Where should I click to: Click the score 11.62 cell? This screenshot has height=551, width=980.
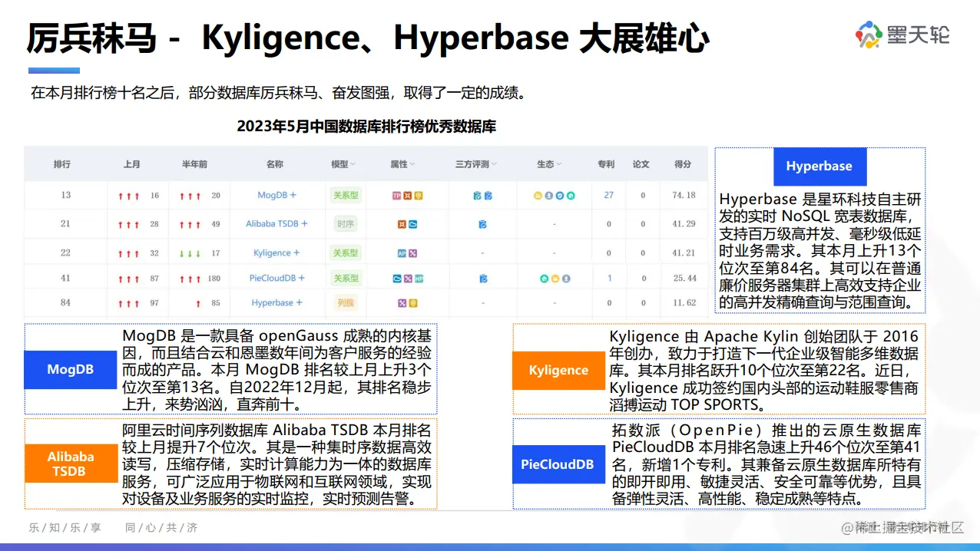684,302
